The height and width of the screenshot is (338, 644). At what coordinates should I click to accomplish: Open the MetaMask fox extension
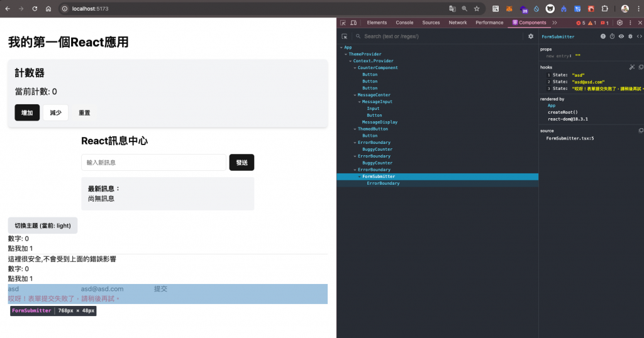(x=509, y=9)
